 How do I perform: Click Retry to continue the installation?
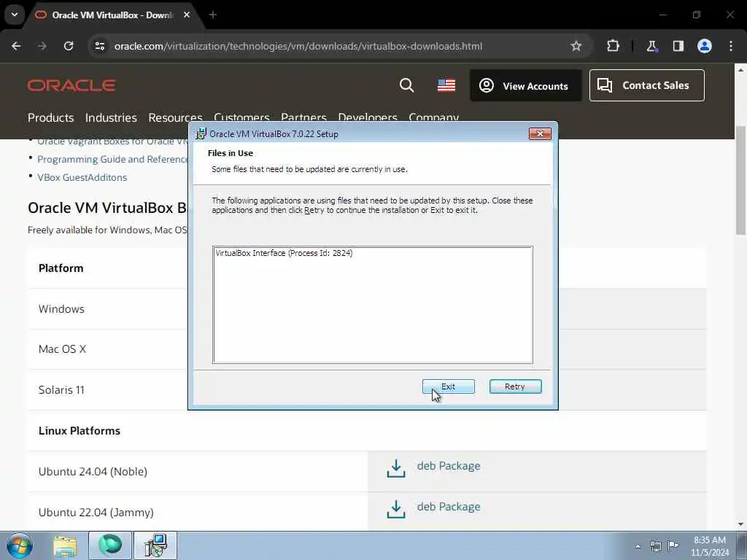tap(515, 386)
